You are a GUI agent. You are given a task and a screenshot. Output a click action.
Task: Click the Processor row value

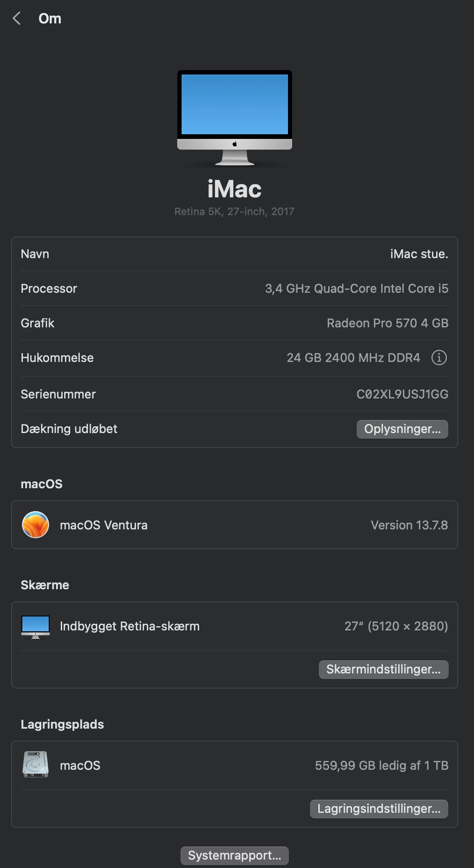[x=356, y=289]
